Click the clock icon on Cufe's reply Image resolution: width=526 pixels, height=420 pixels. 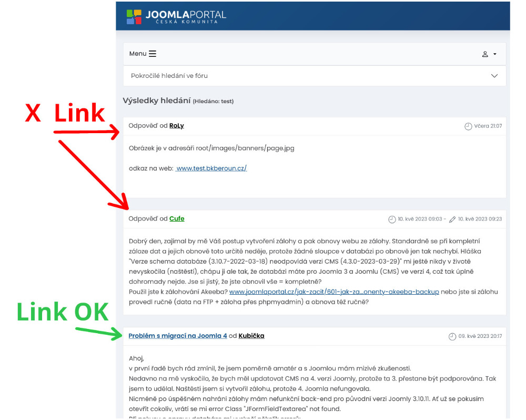pyautogui.click(x=392, y=219)
